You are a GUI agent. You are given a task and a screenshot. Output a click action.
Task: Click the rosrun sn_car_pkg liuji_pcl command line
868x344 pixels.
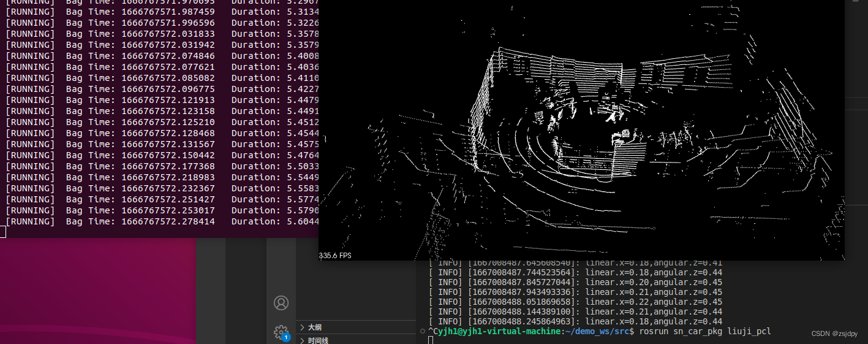704,332
